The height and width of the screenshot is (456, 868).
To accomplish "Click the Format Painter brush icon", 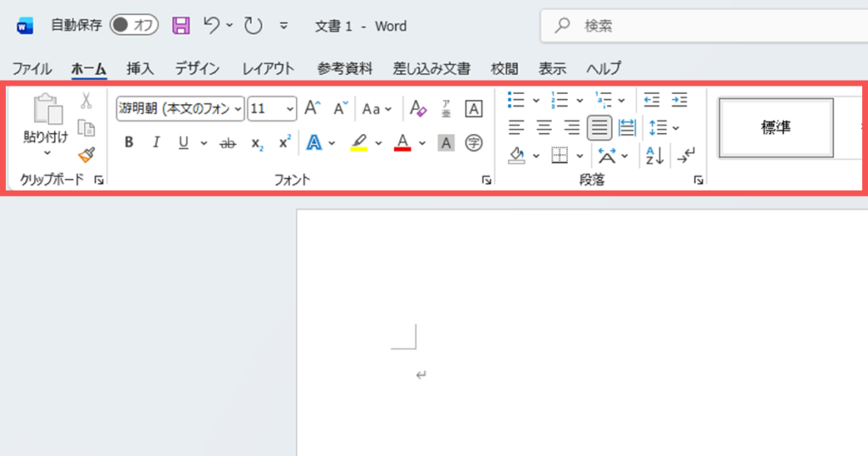I will tap(86, 154).
